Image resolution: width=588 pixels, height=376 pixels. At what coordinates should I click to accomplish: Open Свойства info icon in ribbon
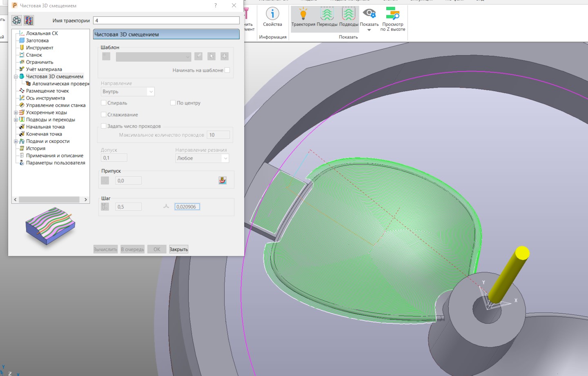272,17
